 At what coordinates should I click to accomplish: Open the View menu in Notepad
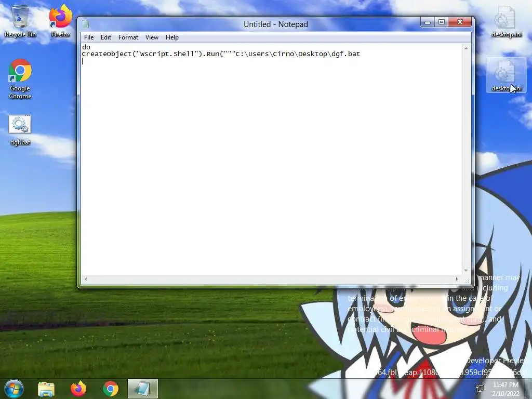pyautogui.click(x=152, y=37)
